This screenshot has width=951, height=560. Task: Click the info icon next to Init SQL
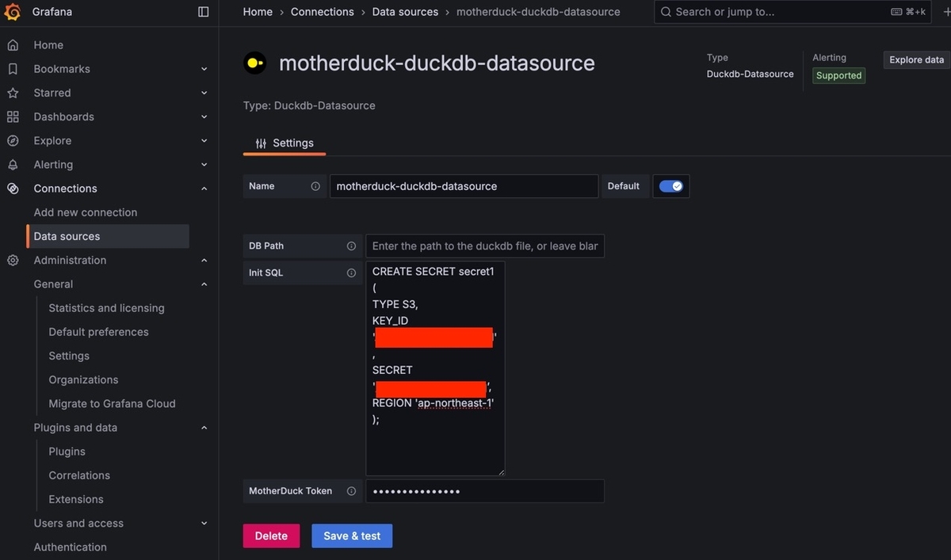(x=351, y=272)
